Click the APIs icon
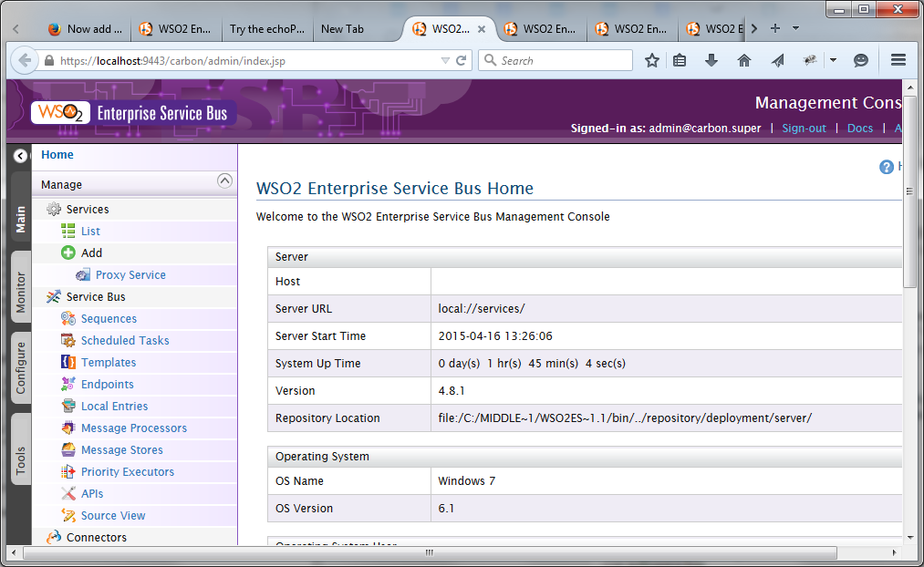The height and width of the screenshot is (567, 924). [x=68, y=493]
